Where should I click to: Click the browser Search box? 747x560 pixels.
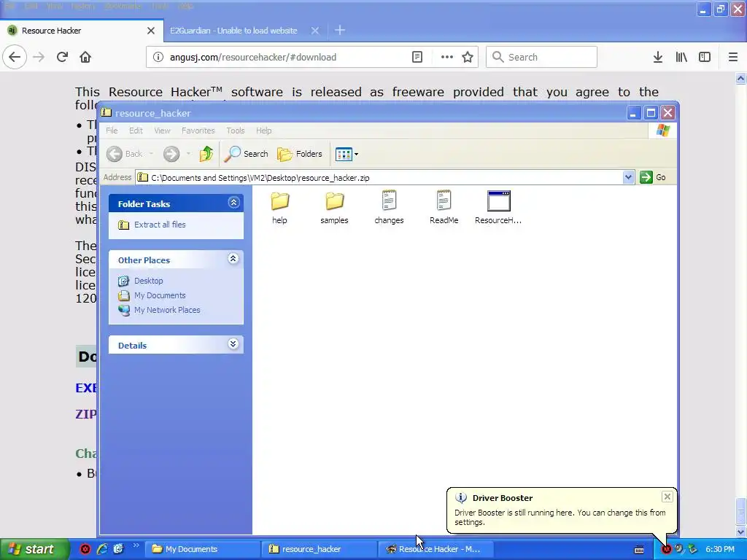point(541,57)
